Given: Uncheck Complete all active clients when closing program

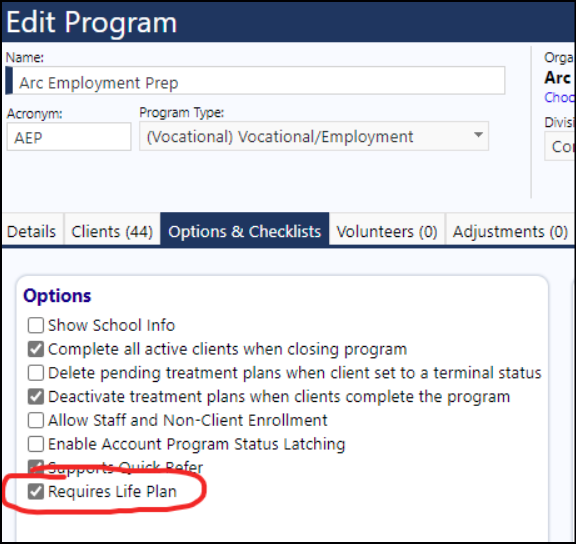Looking at the screenshot, I should 36,349.
